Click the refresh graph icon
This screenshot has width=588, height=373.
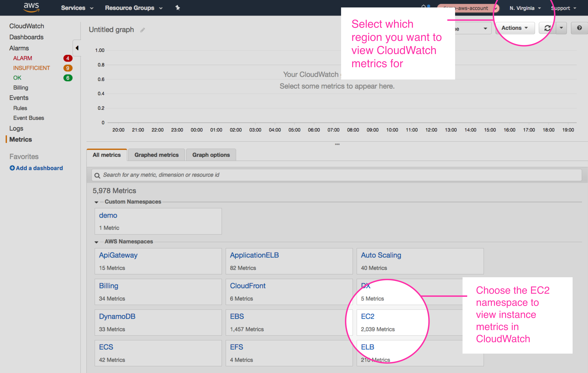click(548, 28)
